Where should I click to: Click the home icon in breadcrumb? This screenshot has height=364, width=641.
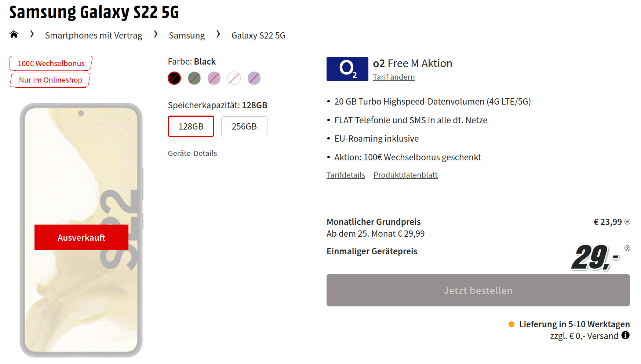[14, 34]
